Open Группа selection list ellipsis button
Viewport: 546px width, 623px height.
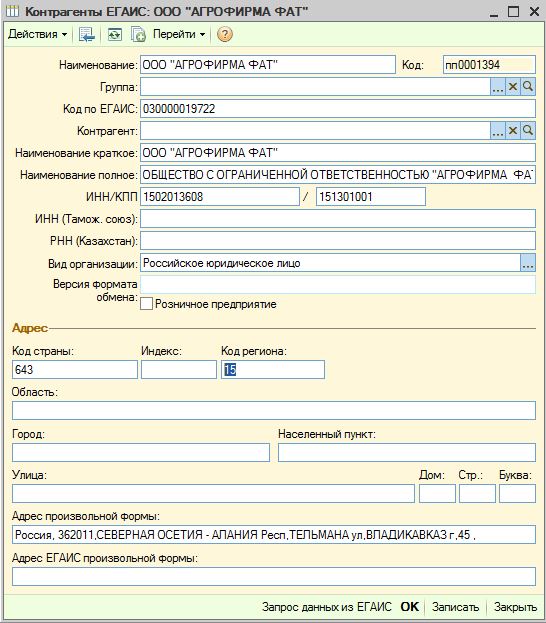coord(498,87)
